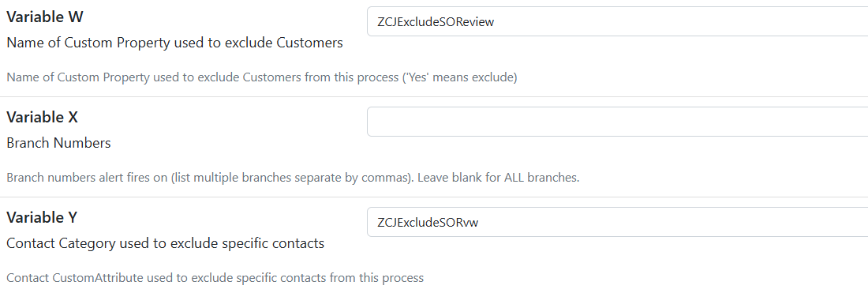This screenshot has height=293, width=868.
Task: Click the gray Contact CustomAttribute help description
Action: click(x=215, y=278)
